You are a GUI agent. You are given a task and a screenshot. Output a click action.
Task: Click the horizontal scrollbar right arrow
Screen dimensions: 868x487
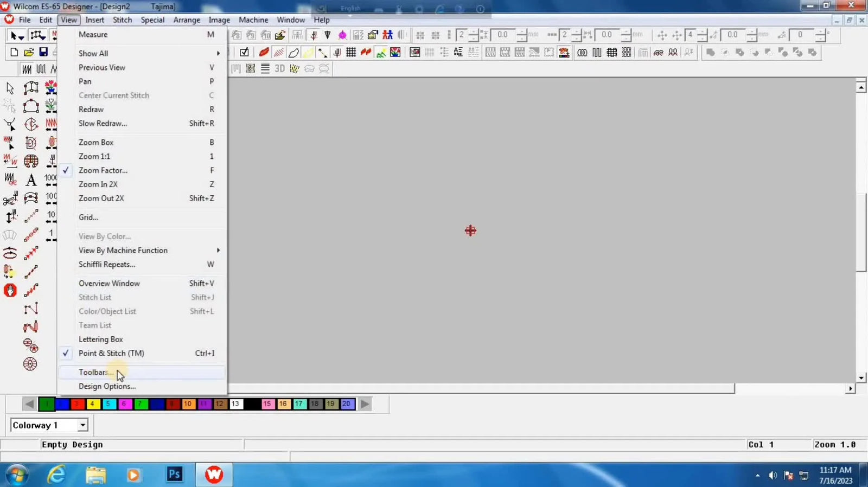(850, 389)
